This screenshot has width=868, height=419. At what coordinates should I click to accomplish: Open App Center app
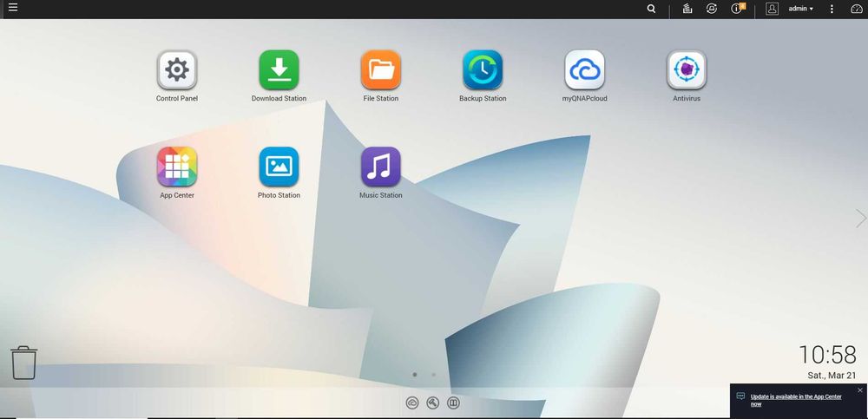click(x=177, y=167)
